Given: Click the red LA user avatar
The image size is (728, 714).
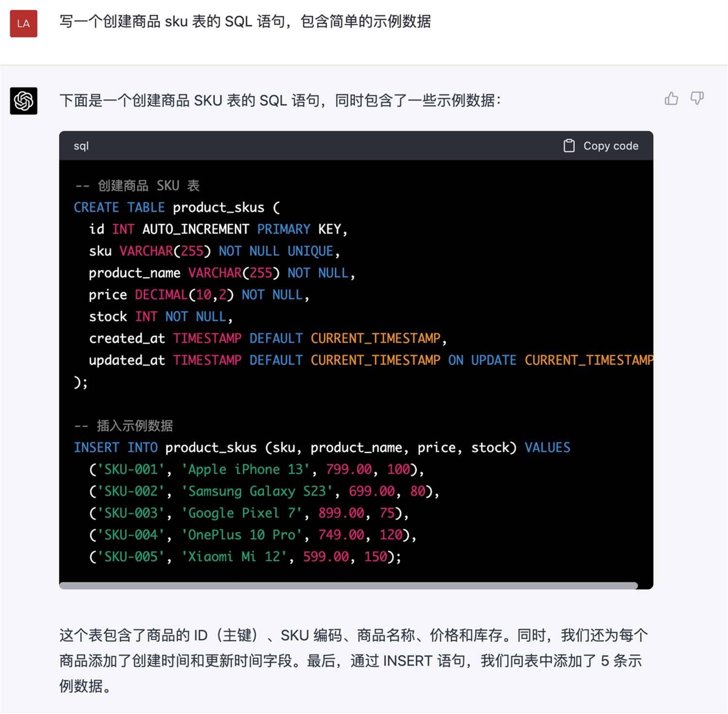Looking at the screenshot, I should [x=23, y=23].
